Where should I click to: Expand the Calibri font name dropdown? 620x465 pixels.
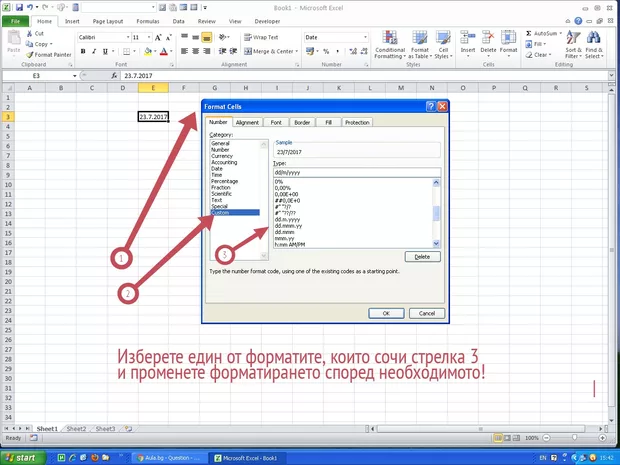click(124, 37)
